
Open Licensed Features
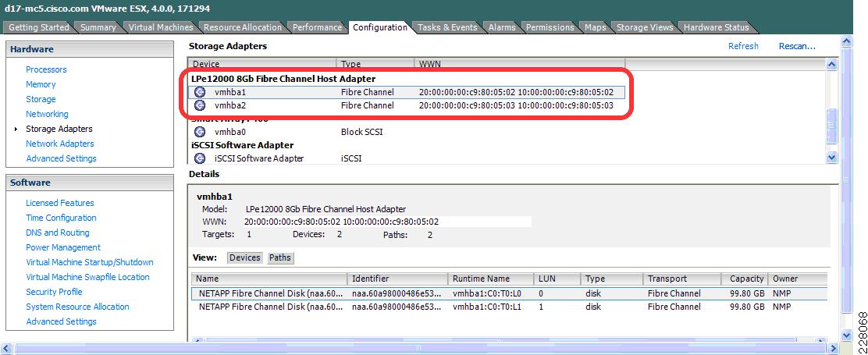(60, 202)
